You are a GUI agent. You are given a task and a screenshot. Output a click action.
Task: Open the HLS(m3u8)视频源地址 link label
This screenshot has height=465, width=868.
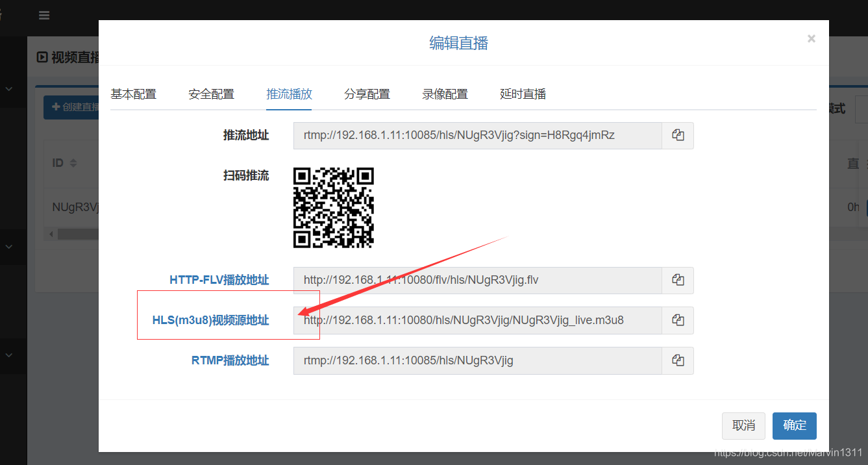pyautogui.click(x=210, y=320)
